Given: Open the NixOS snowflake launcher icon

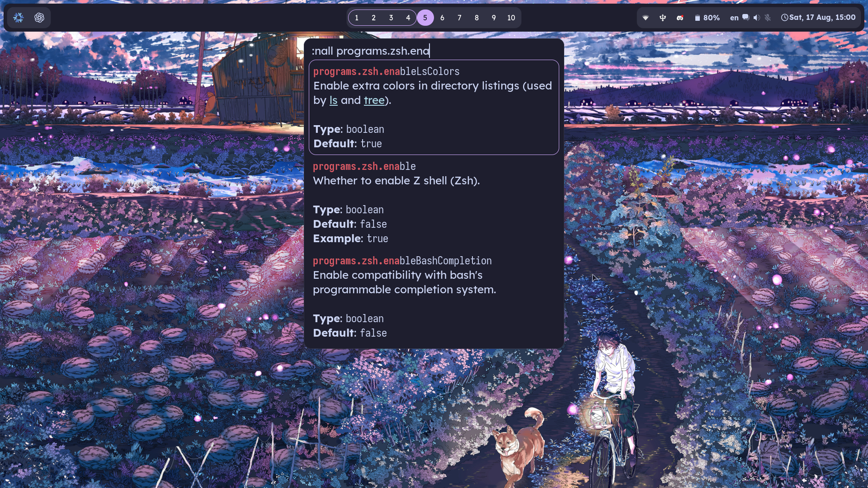Looking at the screenshot, I should click(x=19, y=18).
